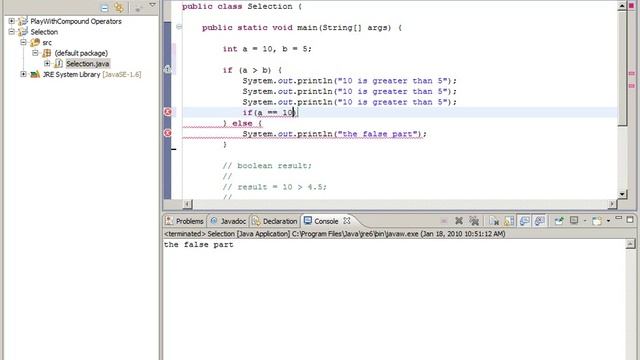Open the Open Console dropdown arrow

click(608, 221)
